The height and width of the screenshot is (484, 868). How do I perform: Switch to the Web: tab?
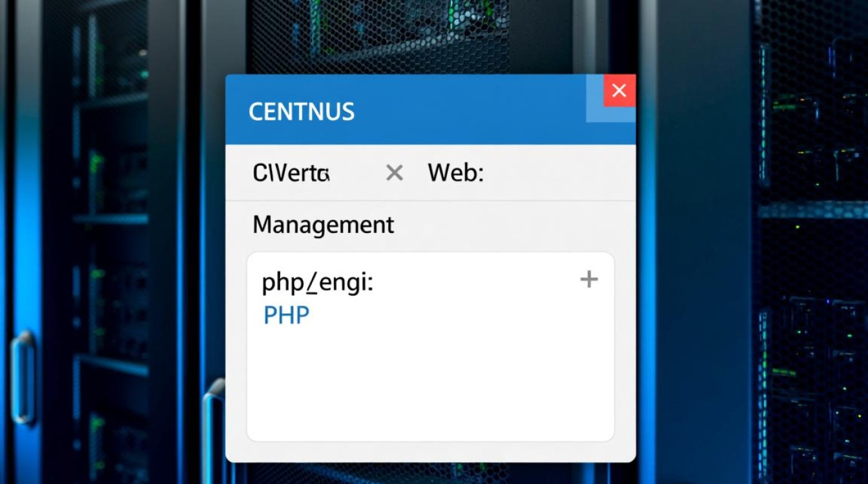[x=455, y=173]
